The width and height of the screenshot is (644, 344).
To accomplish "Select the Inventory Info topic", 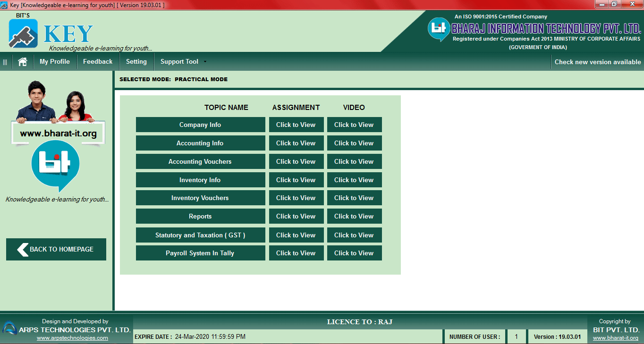I will tap(201, 180).
